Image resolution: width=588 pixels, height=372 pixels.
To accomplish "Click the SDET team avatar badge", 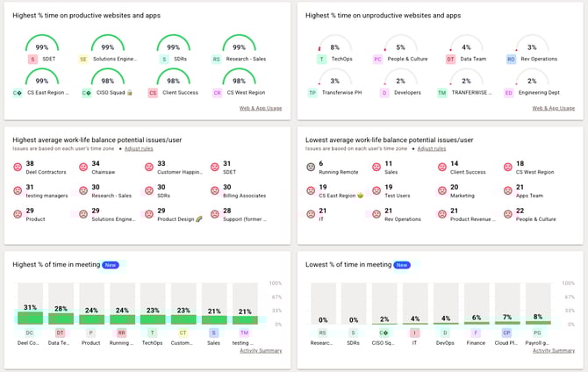I will 32,59.
